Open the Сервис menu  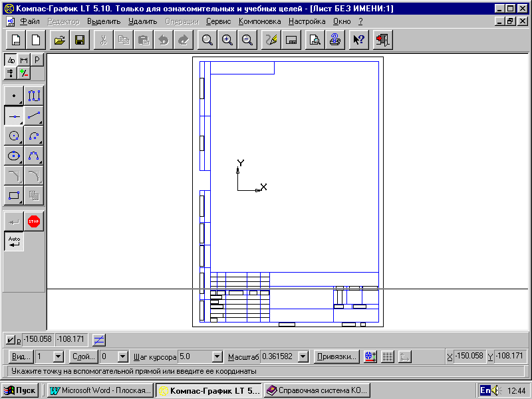pyautogui.click(x=219, y=21)
